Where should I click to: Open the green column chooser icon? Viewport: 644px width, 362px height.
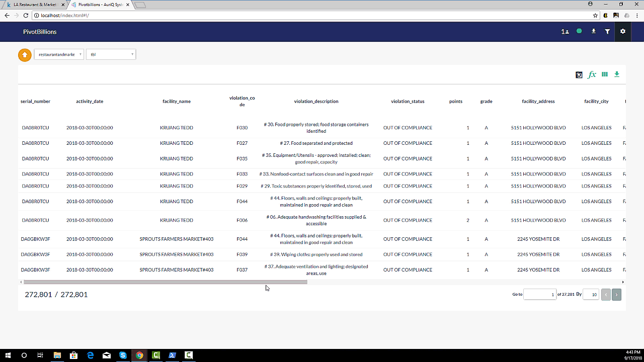click(605, 74)
